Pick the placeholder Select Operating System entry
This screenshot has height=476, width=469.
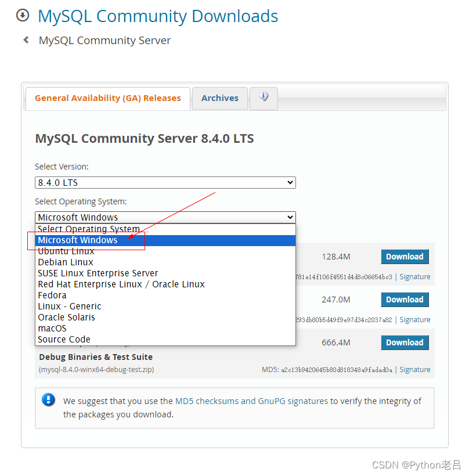pos(165,229)
